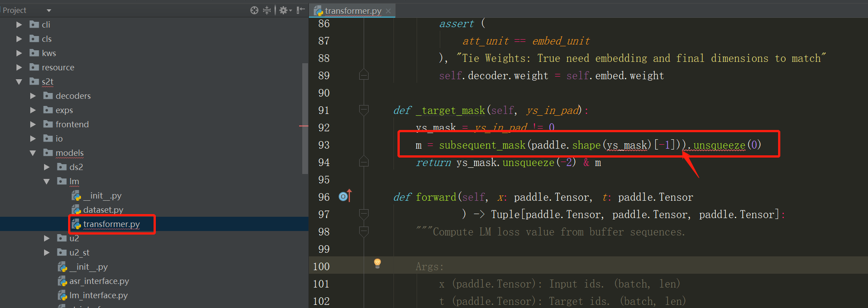Expand the u2_st folder
This screenshot has width=868, height=308.
click(x=47, y=252)
